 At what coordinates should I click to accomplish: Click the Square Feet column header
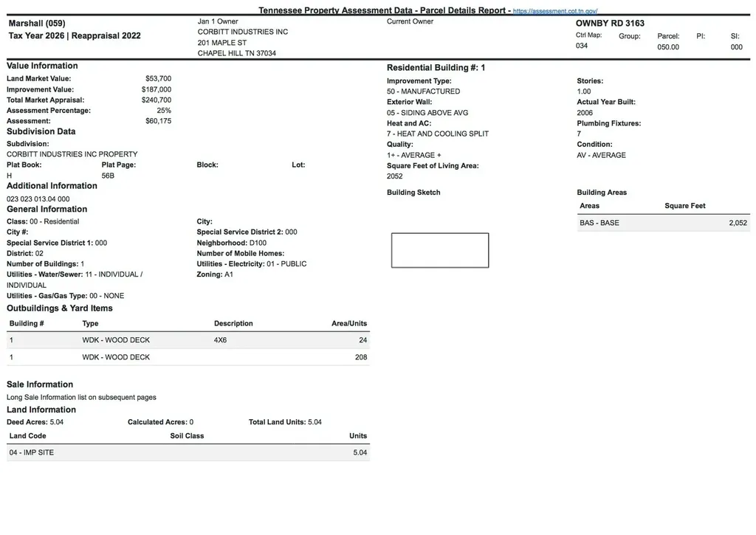(684, 206)
